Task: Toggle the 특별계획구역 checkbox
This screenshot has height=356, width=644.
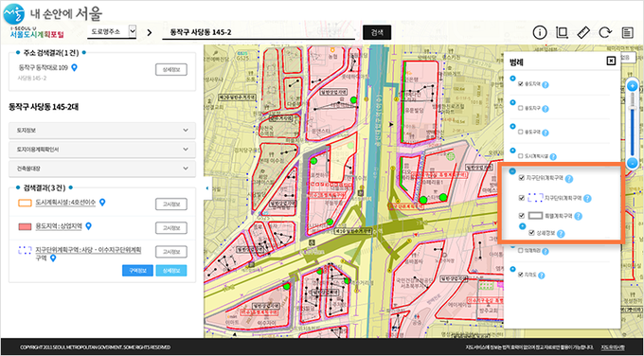Action: [x=522, y=216]
